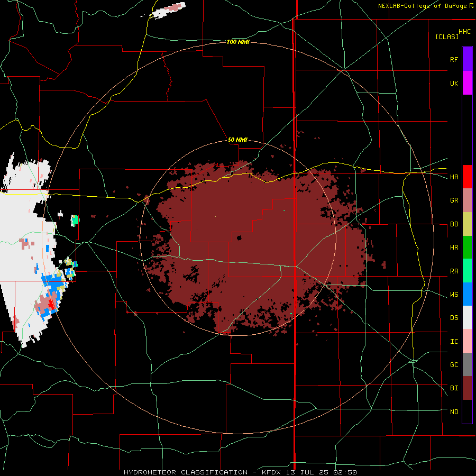Click the RF legend label

(454, 59)
